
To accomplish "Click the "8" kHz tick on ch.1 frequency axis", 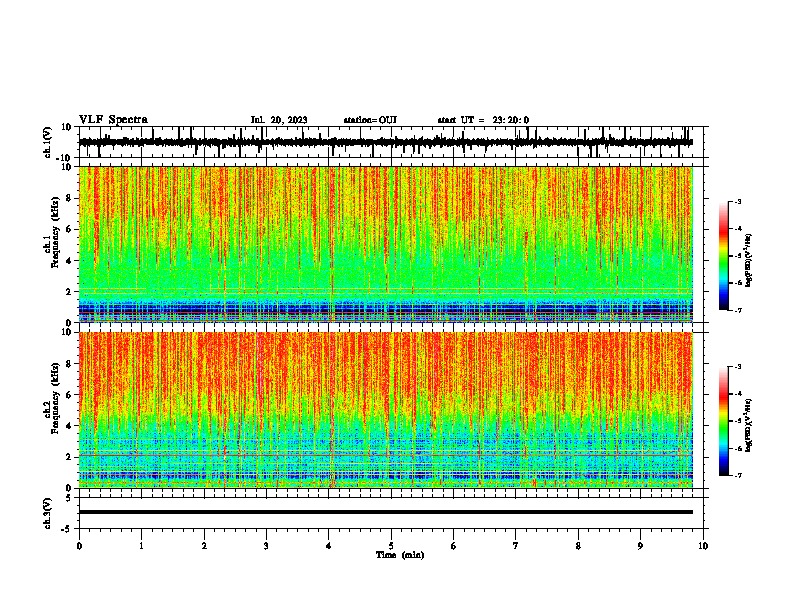I will pos(70,198).
